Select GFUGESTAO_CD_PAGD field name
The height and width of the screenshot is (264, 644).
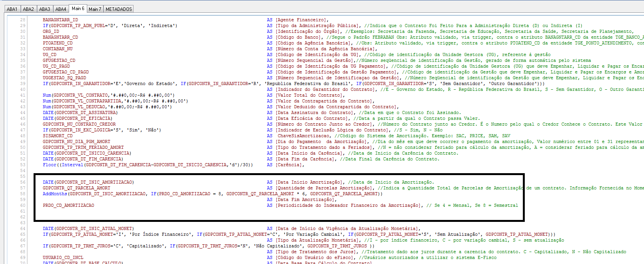(x=66, y=72)
